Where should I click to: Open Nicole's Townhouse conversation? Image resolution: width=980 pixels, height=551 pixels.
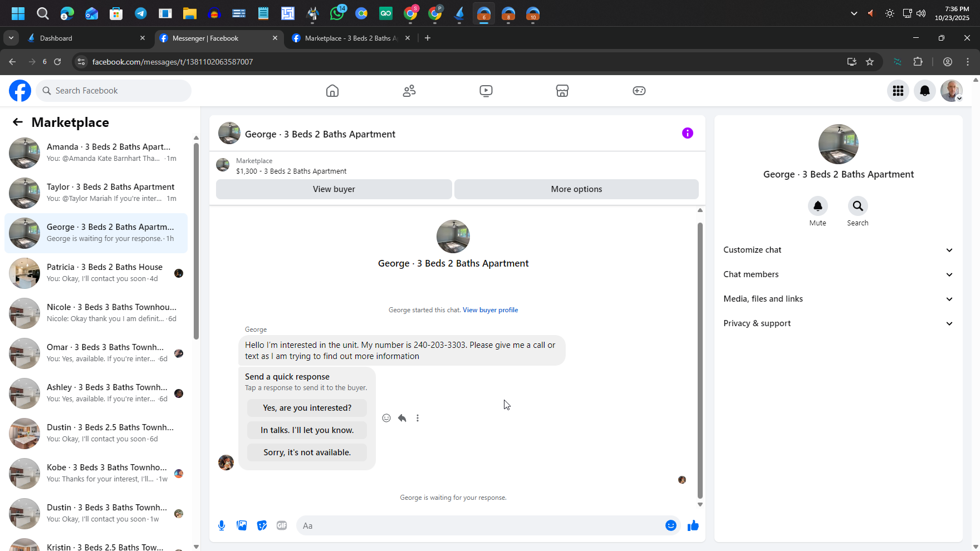tap(96, 313)
